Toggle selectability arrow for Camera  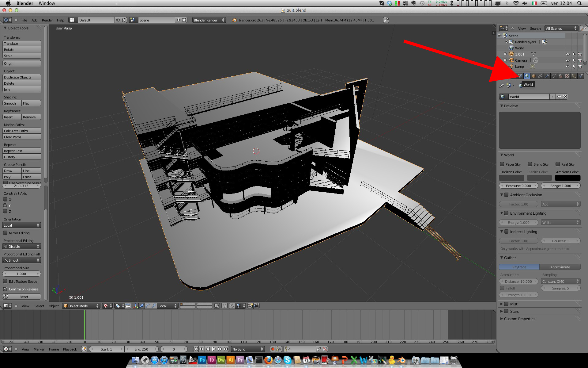(x=574, y=60)
